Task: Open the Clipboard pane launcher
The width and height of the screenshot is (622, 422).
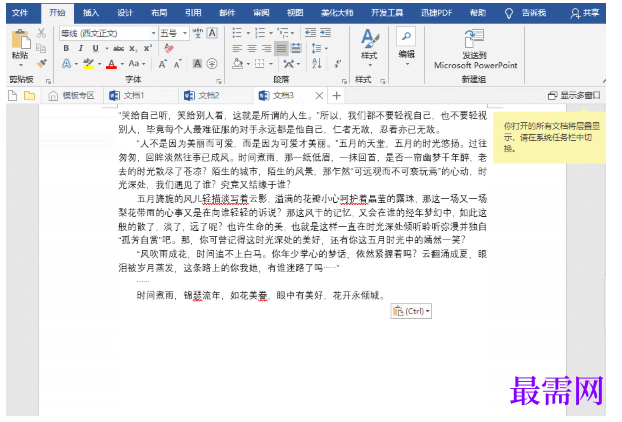Action: [48, 81]
